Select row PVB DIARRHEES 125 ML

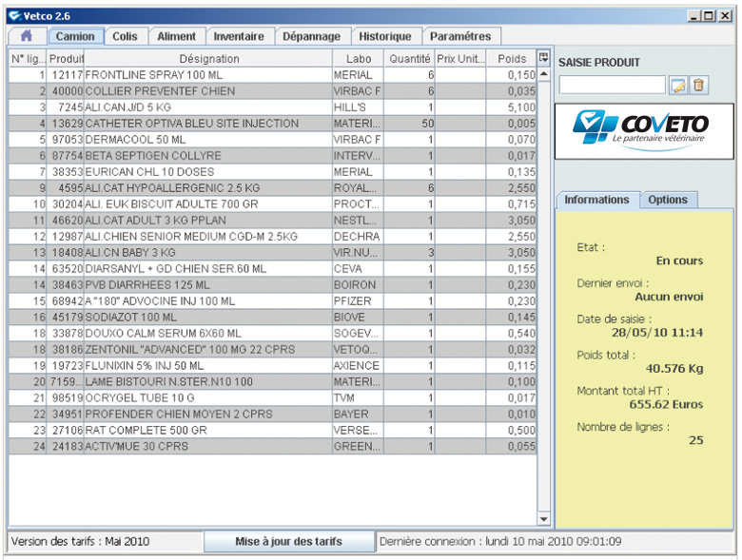click(x=273, y=284)
